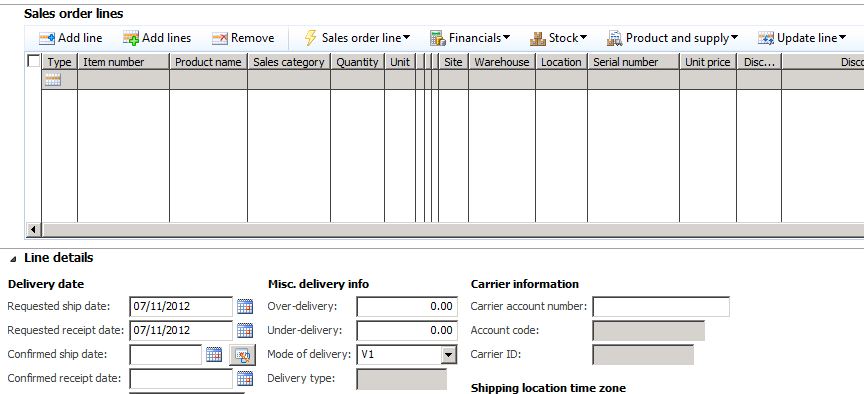Click the Unit price column header
Image resolution: width=864 pixels, height=394 pixels.
(708, 62)
